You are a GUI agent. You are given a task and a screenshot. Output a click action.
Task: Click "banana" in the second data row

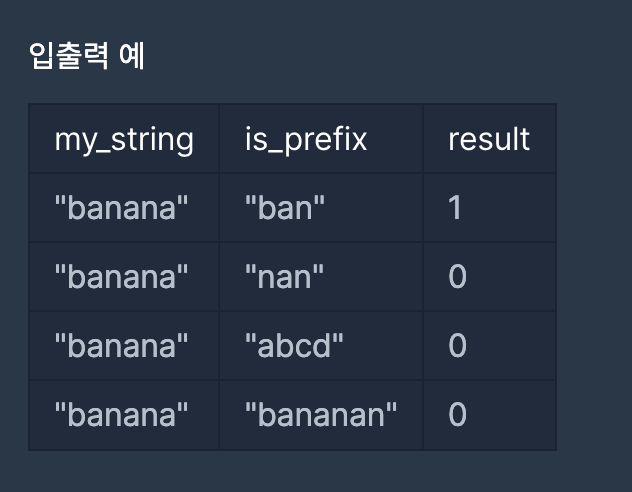121,277
